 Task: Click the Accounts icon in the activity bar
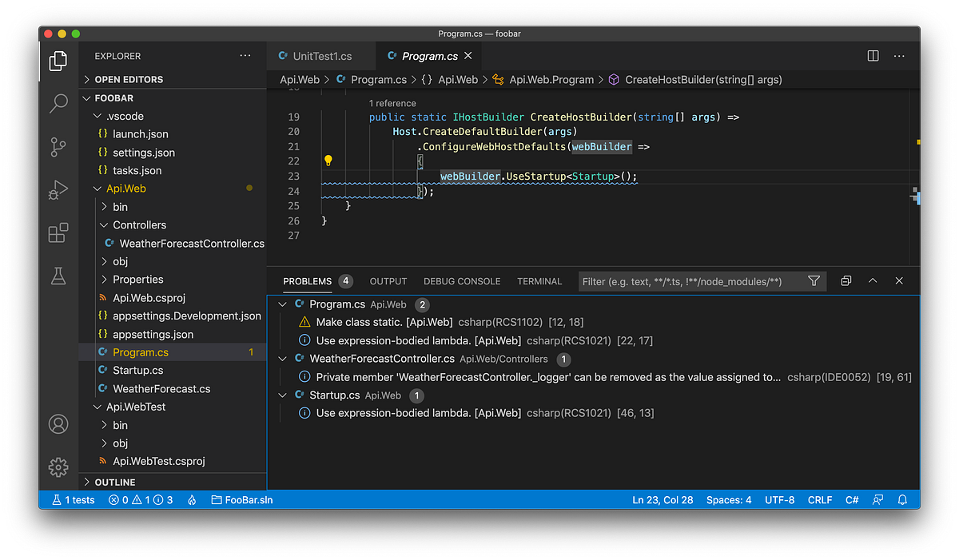tap(58, 424)
